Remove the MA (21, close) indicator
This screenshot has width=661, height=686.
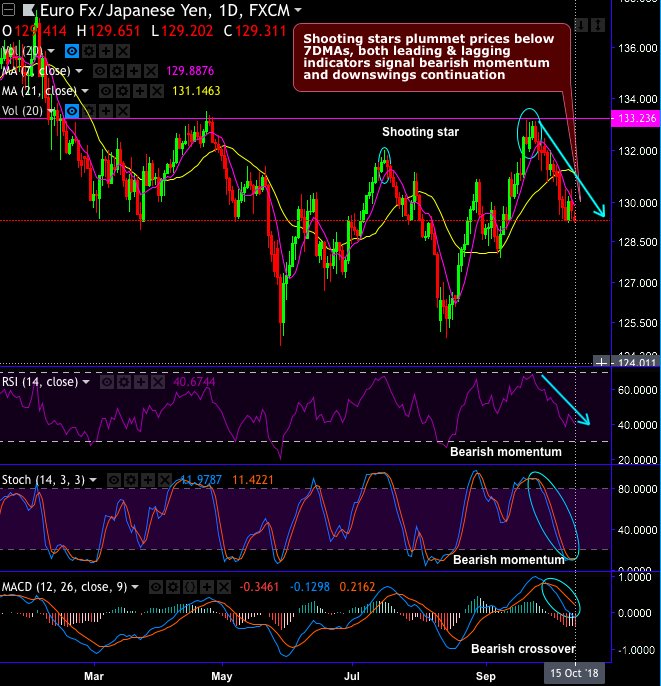(x=157, y=91)
